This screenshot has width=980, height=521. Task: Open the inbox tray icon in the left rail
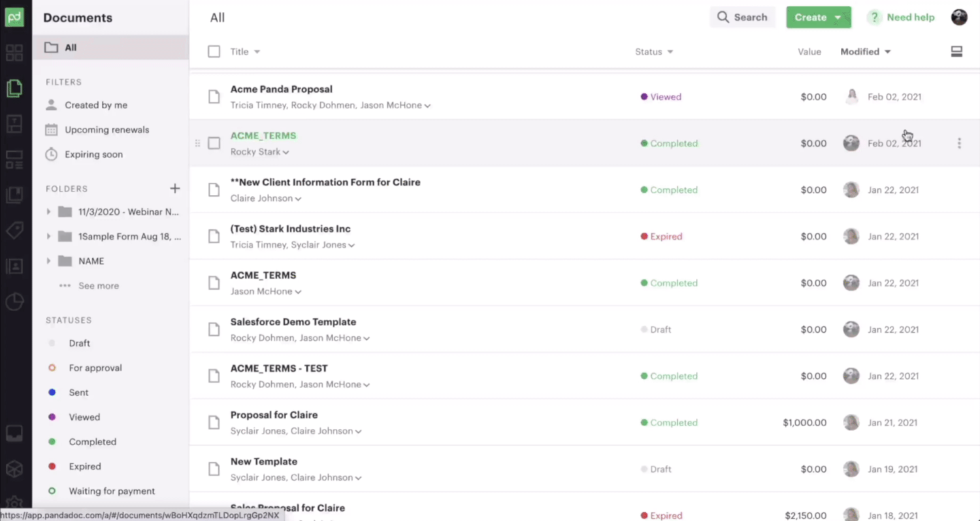14,433
